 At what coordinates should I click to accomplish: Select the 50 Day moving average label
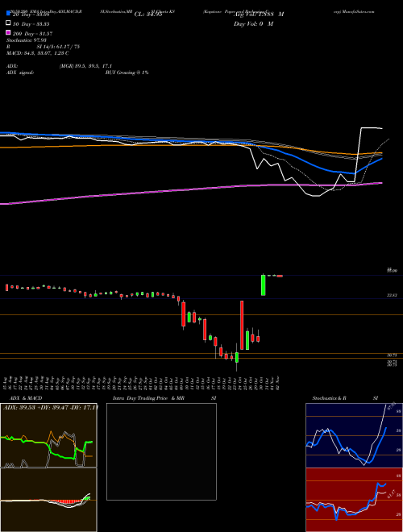click(31, 23)
